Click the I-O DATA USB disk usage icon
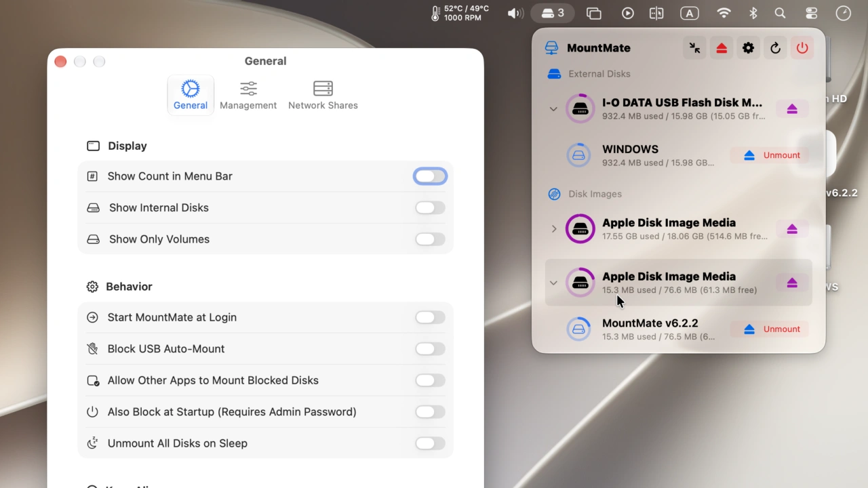This screenshot has height=488, width=868. point(580,108)
